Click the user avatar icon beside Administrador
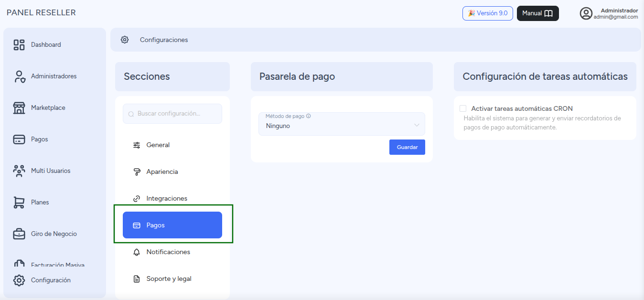 [x=586, y=13]
